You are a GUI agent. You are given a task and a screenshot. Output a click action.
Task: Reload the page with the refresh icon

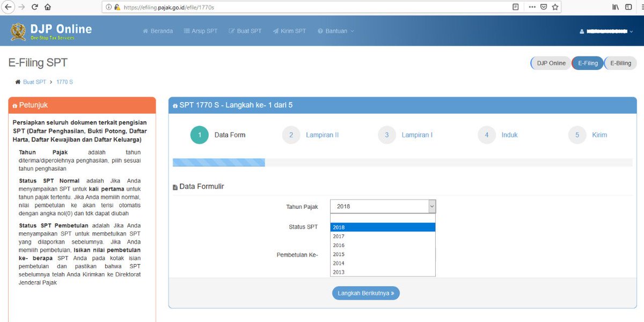tap(35, 7)
